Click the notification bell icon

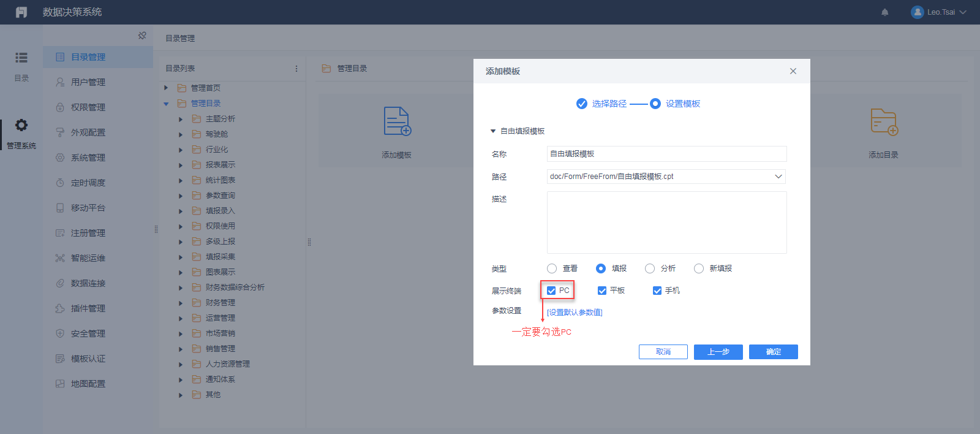[884, 12]
